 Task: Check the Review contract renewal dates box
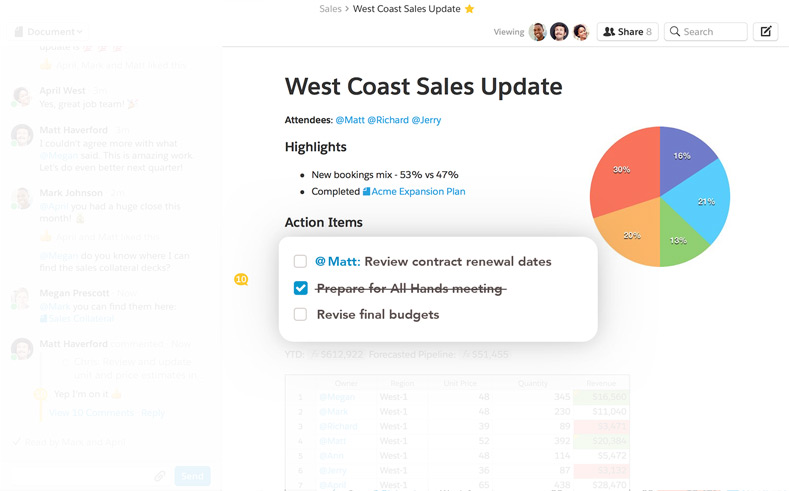tap(300, 262)
